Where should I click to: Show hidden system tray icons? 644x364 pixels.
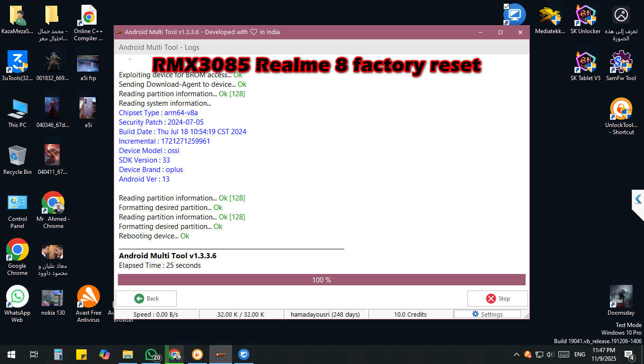click(x=517, y=355)
